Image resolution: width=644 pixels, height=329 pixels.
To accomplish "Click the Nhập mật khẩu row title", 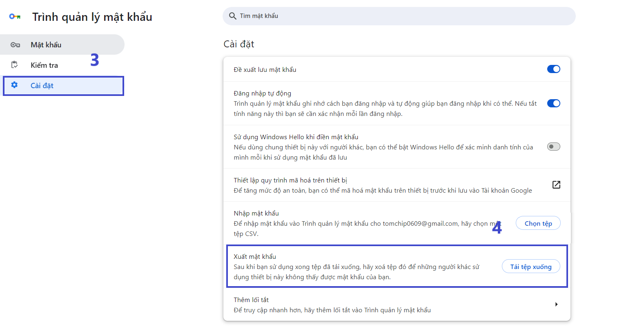I will point(256,213).
